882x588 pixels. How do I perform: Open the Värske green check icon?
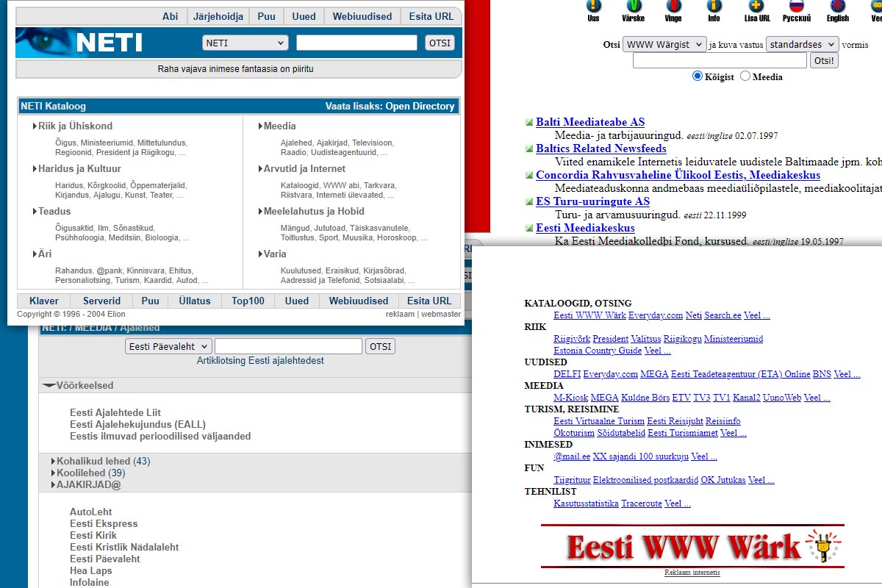[633, 7]
